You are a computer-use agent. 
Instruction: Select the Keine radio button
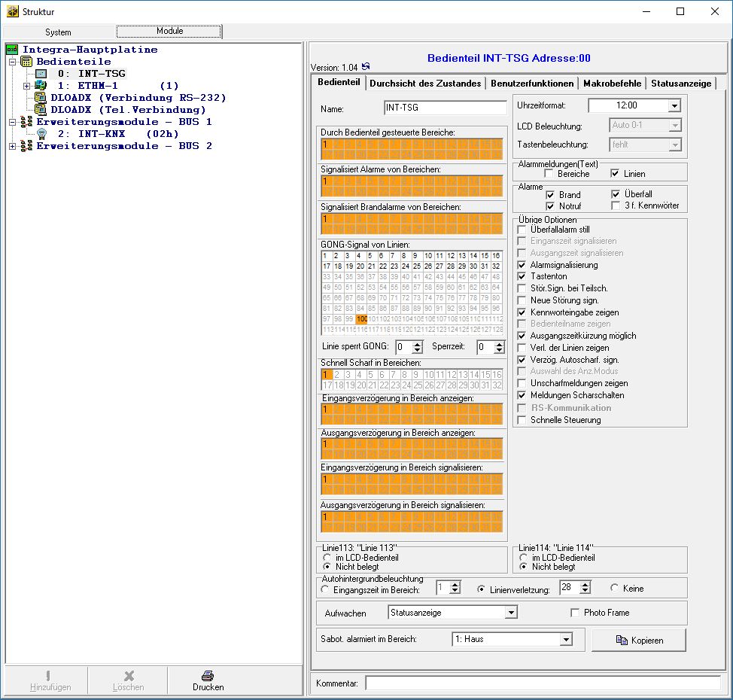tap(615, 589)
